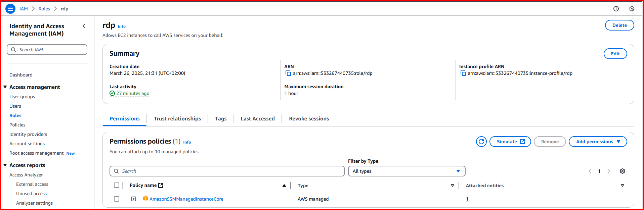Click the AmazonSSMManagedInstanceCore policy cube icon

click(x=145, y=199)
